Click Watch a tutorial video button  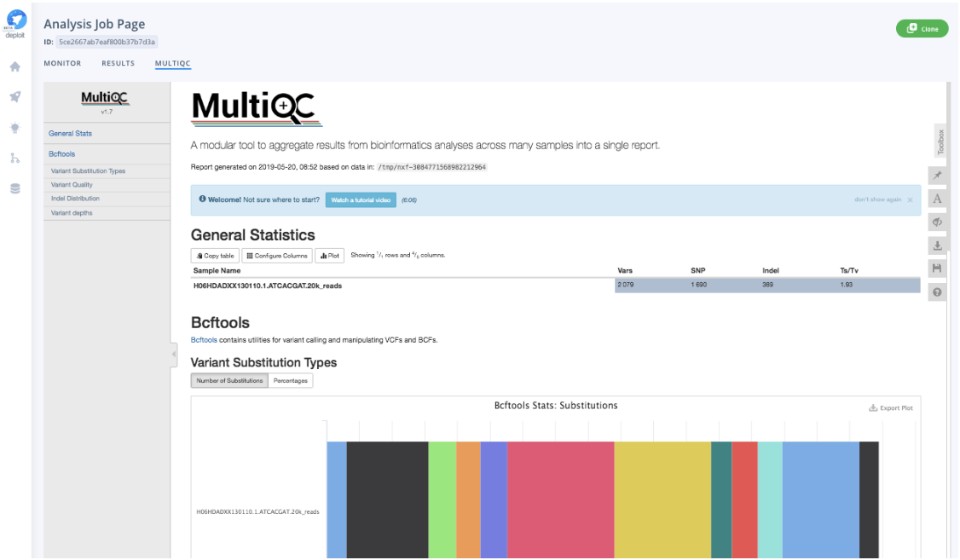click(x=361, y=199)
